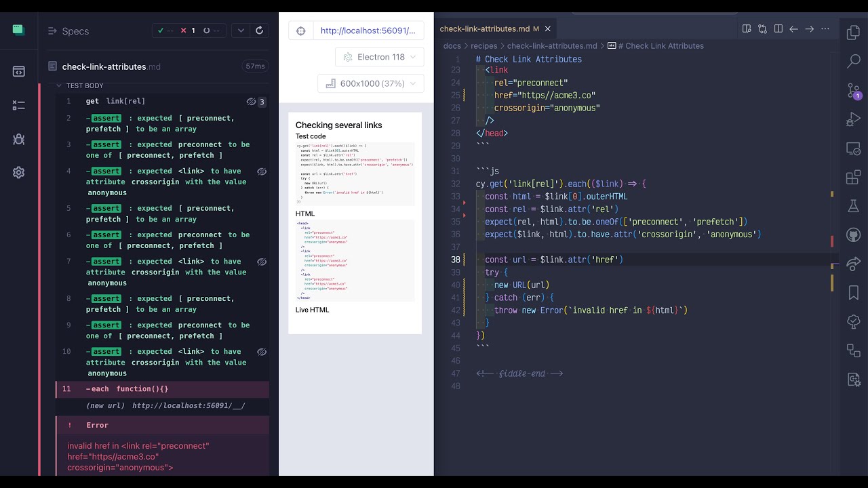This screenshot has width=868, height=488.
Task: Open the 600x1000 viewport size dropdown
Action: [370, 83]
